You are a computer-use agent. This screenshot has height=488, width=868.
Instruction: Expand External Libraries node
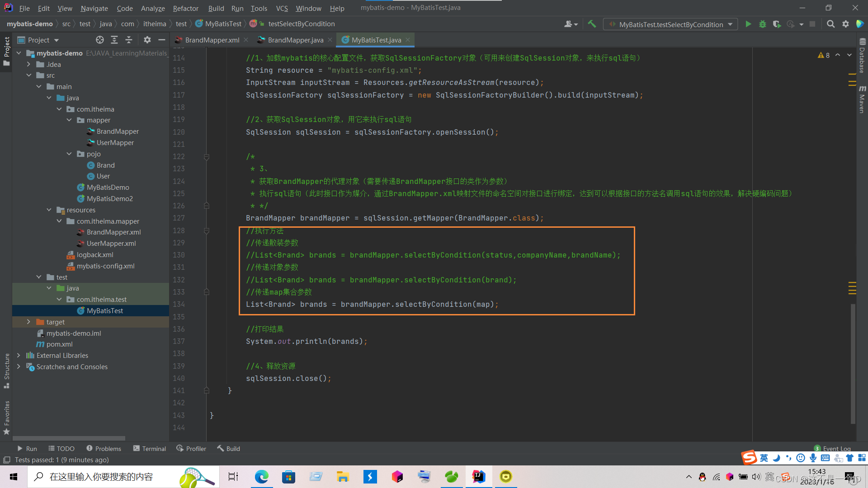pyautogui.click(x=19, y=356)
